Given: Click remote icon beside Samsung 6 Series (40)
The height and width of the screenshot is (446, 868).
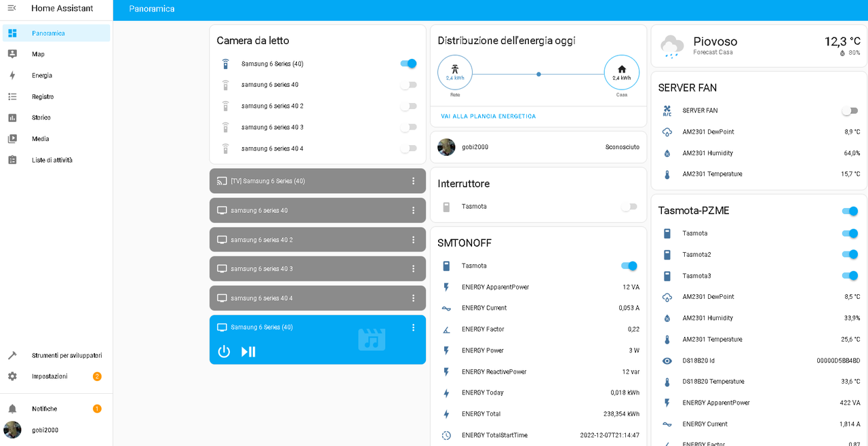Looking at the screenshot, I should 226,64.
